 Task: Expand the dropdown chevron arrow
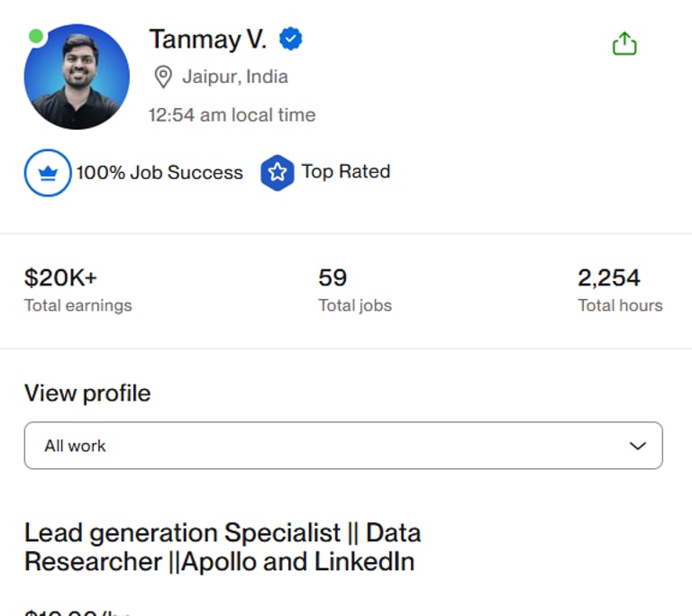coord(637,446)
